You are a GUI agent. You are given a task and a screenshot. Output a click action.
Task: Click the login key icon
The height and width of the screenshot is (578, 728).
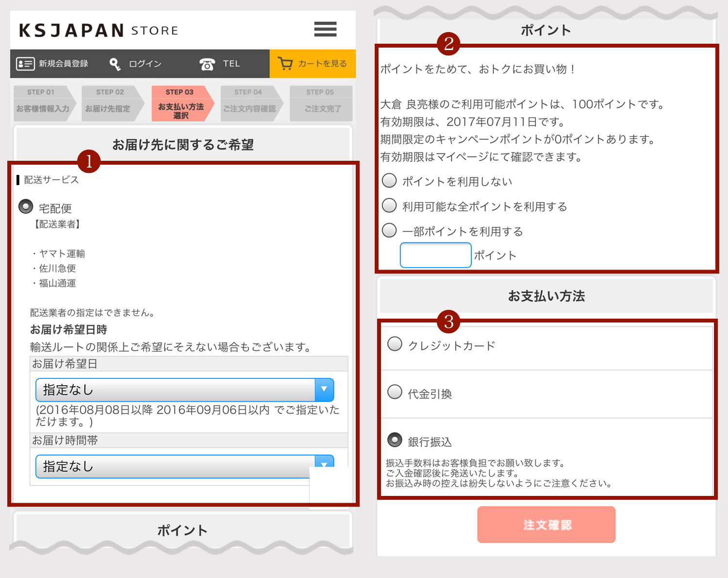click(115, 64)
